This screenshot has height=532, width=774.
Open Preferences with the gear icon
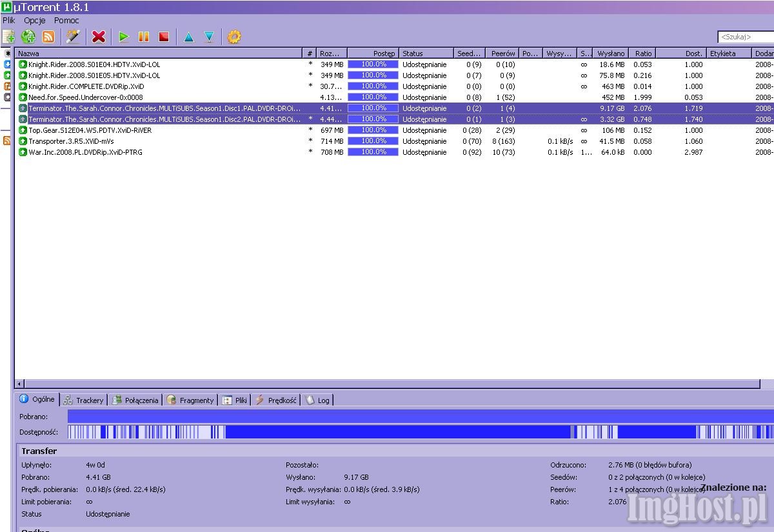[234, 37]
